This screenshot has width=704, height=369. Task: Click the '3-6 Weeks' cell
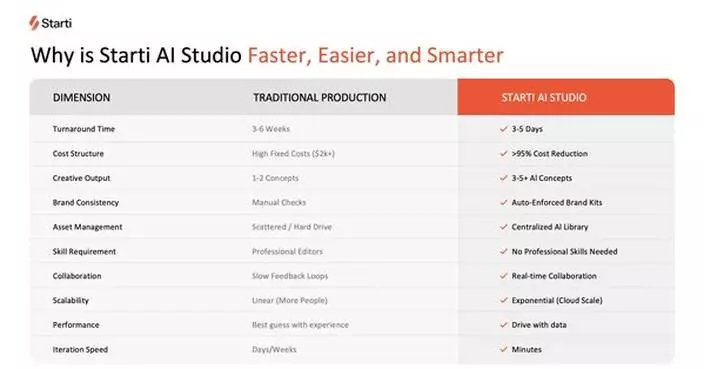click(271, 129)
